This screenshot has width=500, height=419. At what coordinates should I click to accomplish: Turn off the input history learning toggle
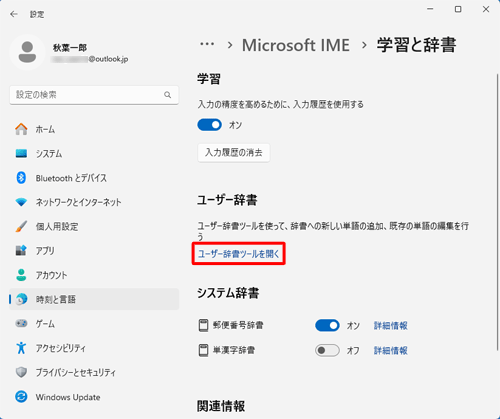[x=209, y=125]
